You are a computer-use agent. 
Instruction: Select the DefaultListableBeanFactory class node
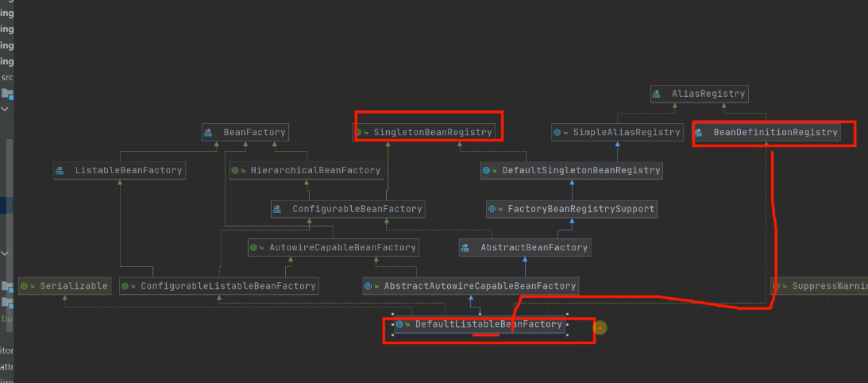coord(480,324)
